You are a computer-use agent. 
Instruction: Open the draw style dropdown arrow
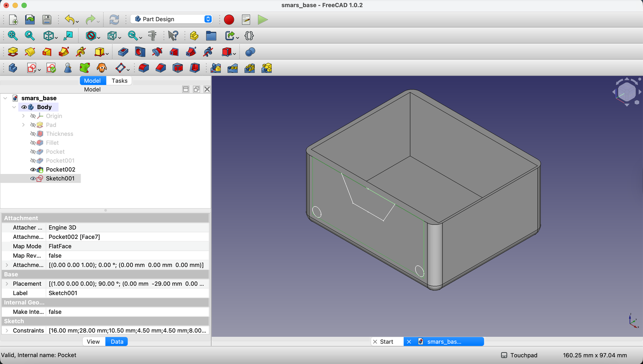[x=99, y=37]
